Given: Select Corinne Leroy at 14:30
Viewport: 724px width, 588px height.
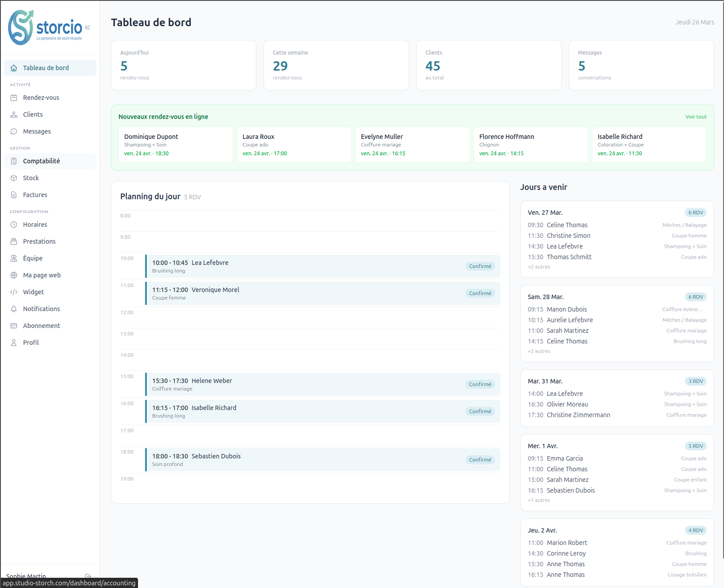Looking at the screenshot, I should 617,553.
